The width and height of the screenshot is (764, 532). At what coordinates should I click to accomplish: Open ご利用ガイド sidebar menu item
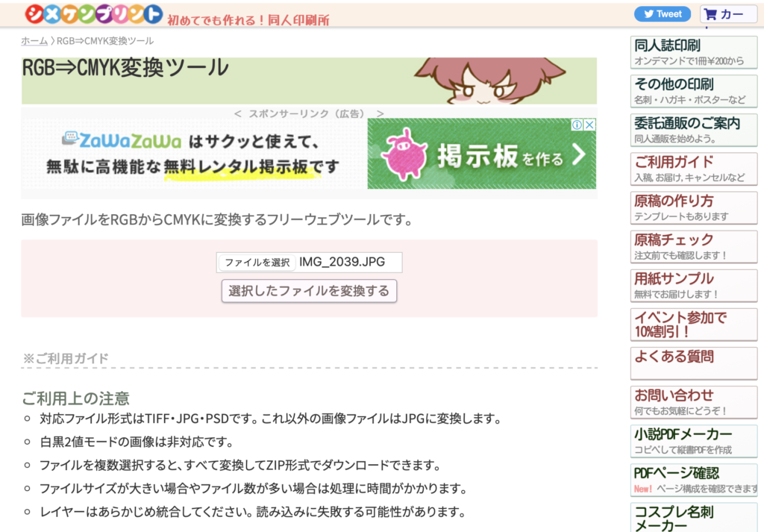click(693, 169)
